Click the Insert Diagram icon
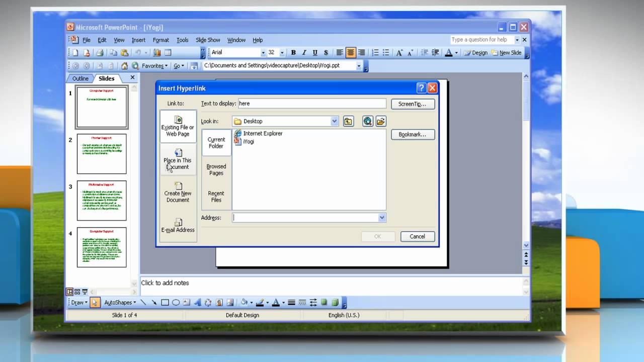 click(x=208, y=303)
